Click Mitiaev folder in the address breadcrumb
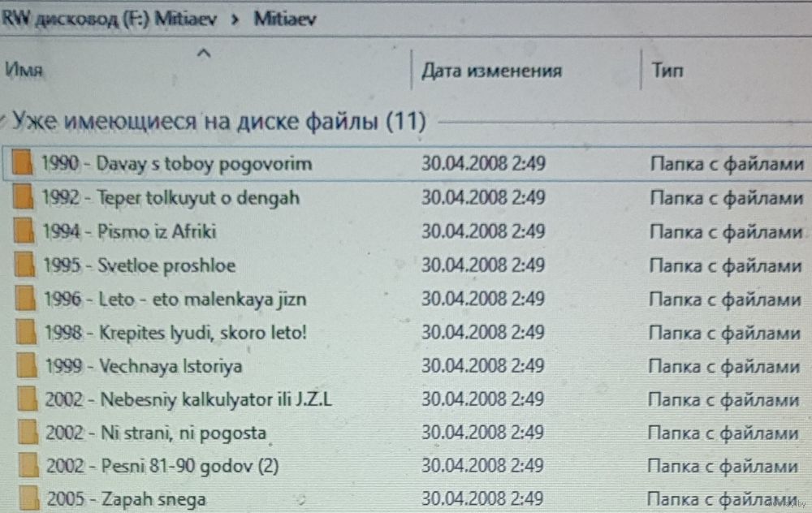 click(285, 19)
